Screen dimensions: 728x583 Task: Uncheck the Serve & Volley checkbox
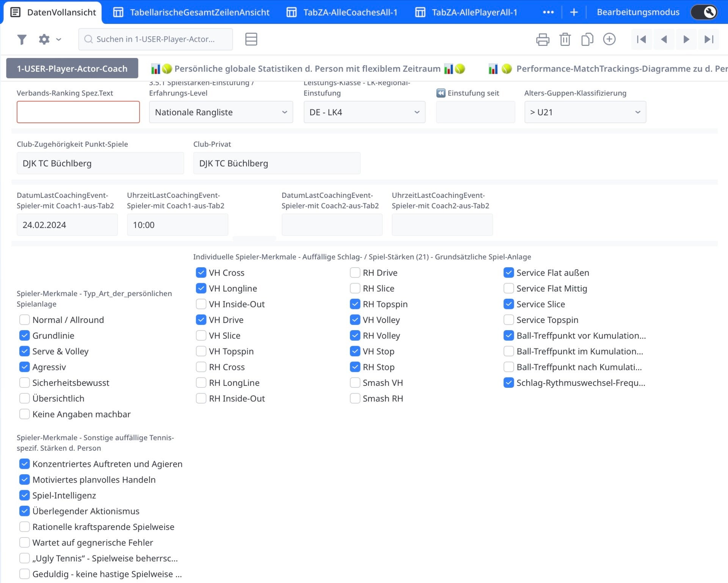click(25, 351)
